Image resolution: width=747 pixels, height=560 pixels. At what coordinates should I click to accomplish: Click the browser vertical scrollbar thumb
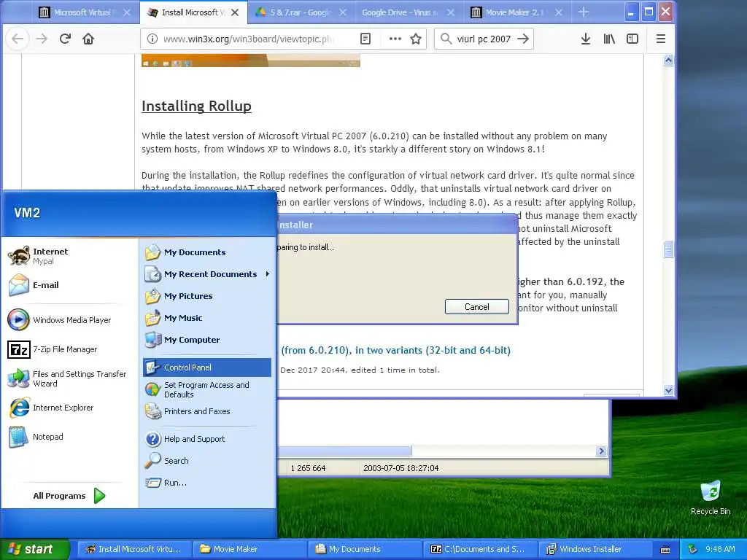pos(668,249)
